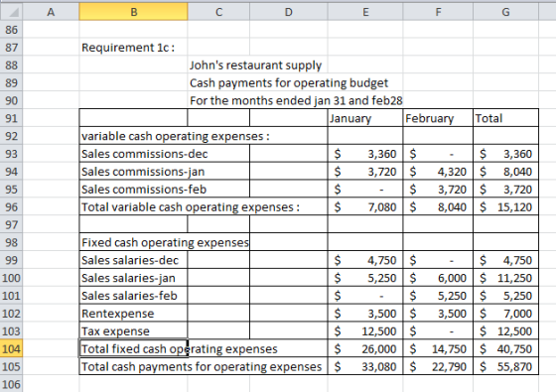Select row 105 header
This screenshot has height=392, width=556.
coord(11,366)
